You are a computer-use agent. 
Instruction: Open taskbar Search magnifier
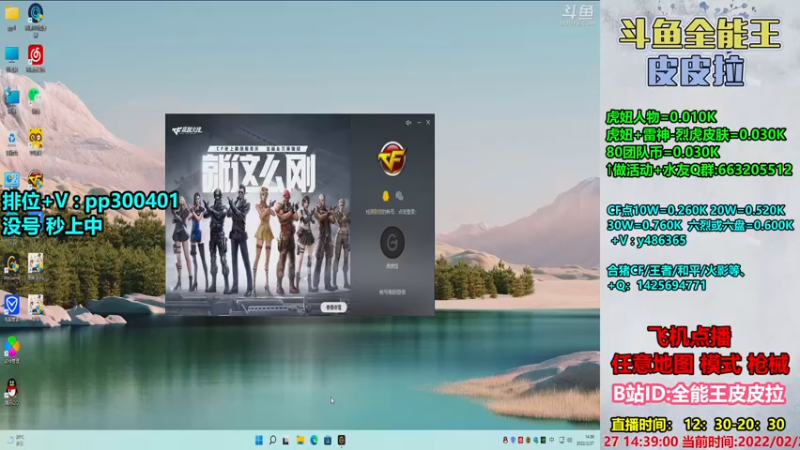[x=272, y=440]
